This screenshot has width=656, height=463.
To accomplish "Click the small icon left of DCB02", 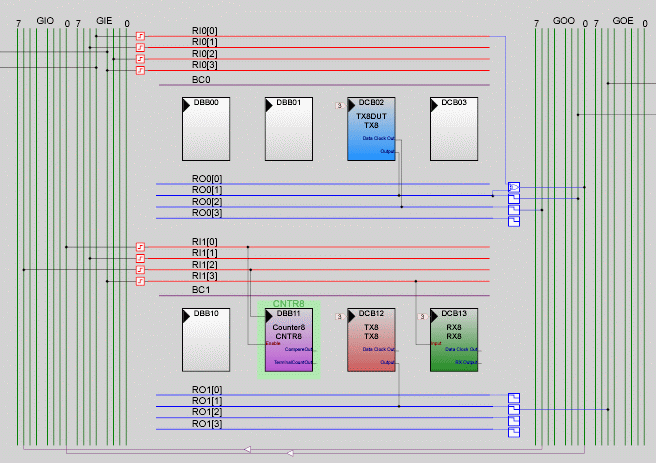I will pos(339,105).
